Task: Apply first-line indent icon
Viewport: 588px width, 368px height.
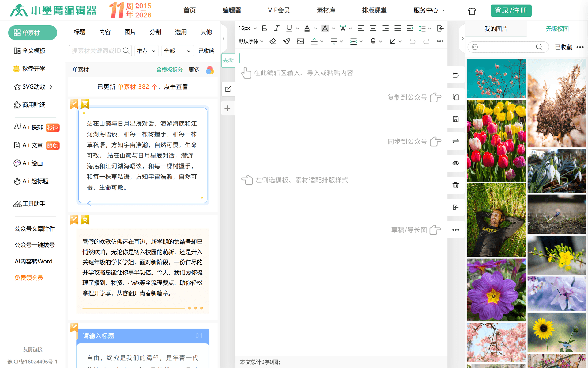Action: pyautogui.click(x=410, y=29)
